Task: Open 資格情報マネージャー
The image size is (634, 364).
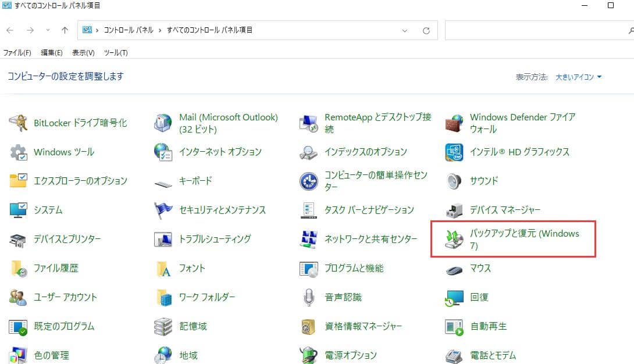Action: pyautogui.click(x=364, y=326)
